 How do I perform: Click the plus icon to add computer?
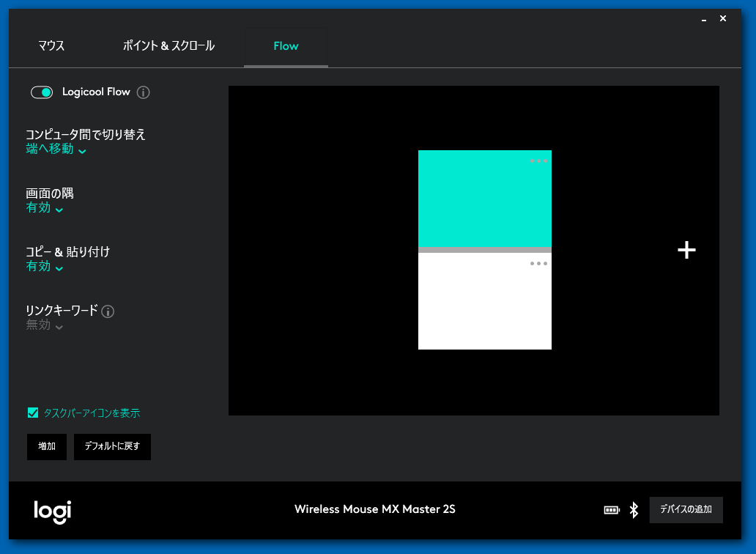coord(686,250)
